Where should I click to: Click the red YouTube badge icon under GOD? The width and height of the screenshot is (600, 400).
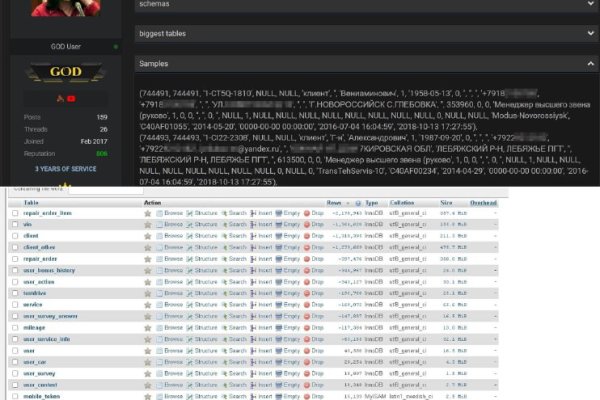pyautogui.click(x=71, y=98)
